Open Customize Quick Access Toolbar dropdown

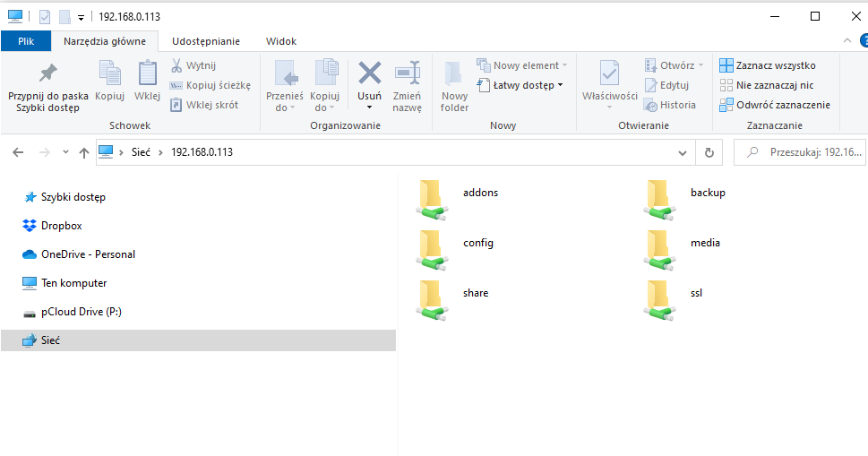[x=81, y=18]
